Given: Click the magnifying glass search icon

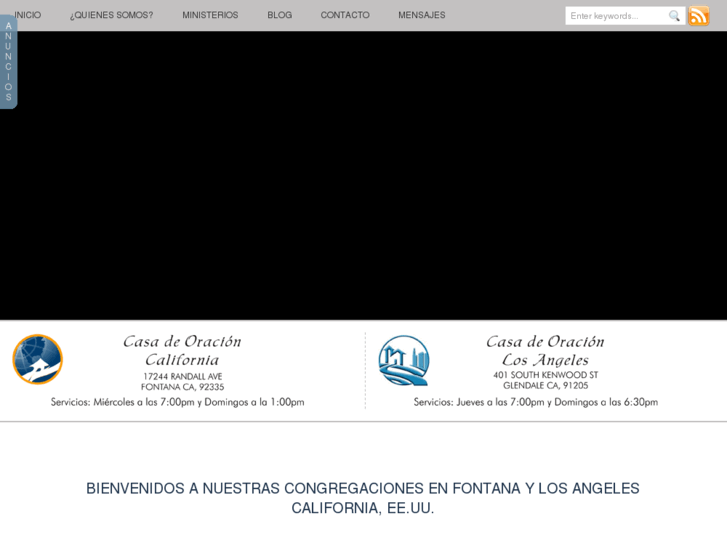Looking at the screenshot, I should coord(675,16).
